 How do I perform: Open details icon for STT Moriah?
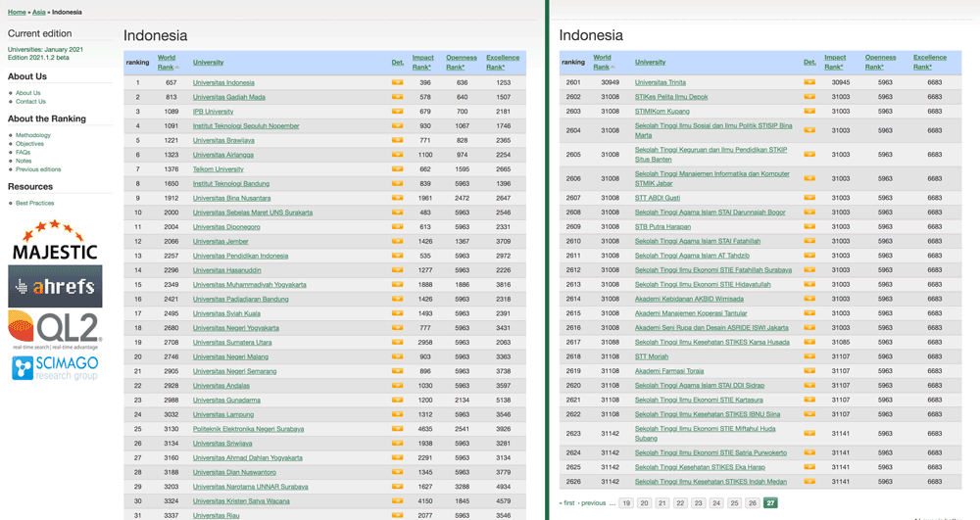(809, 356)
